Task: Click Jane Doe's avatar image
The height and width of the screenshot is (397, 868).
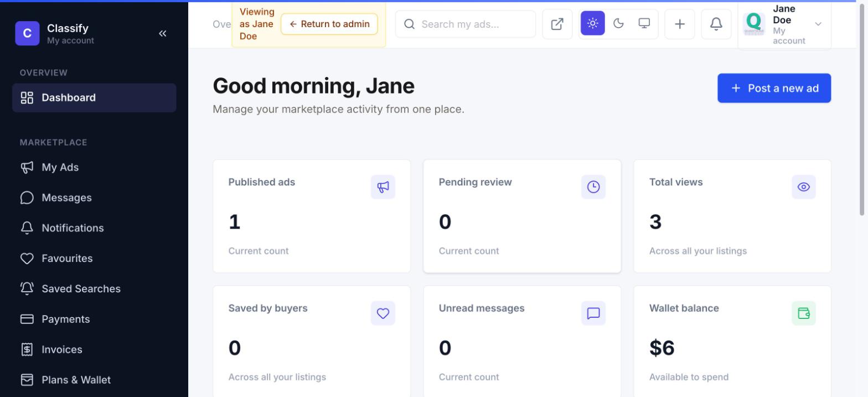Action: pos(754,24)
